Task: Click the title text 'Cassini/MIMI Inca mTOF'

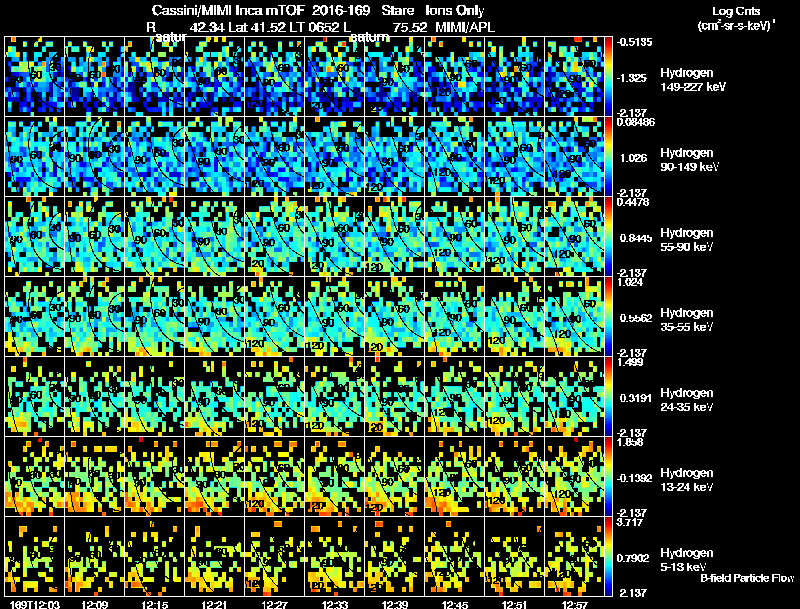Action: click(229, 11)
